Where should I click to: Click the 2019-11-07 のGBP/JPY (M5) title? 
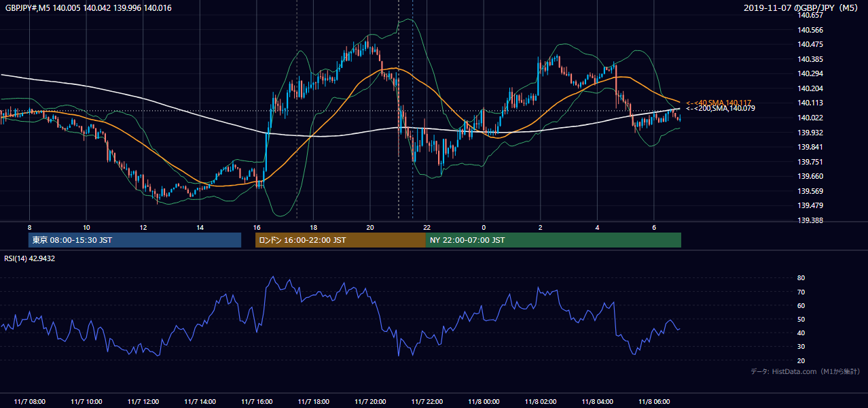pyautogui.click(x=802, y=7)
